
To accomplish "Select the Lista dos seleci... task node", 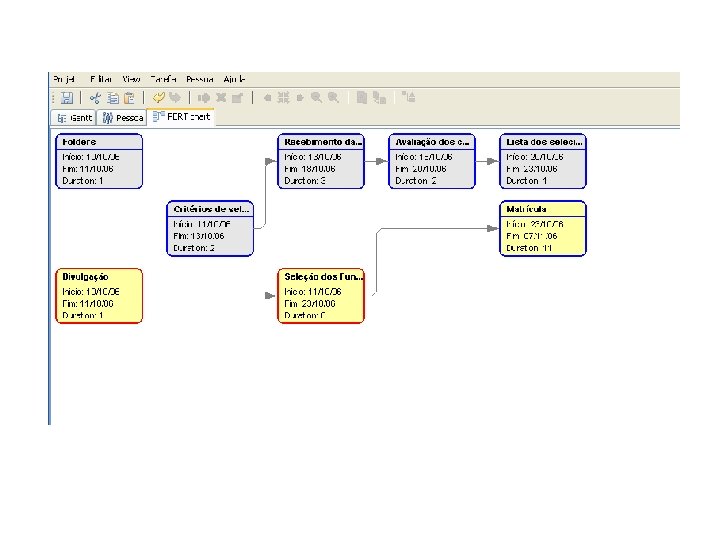I will [x=543, y=161].
